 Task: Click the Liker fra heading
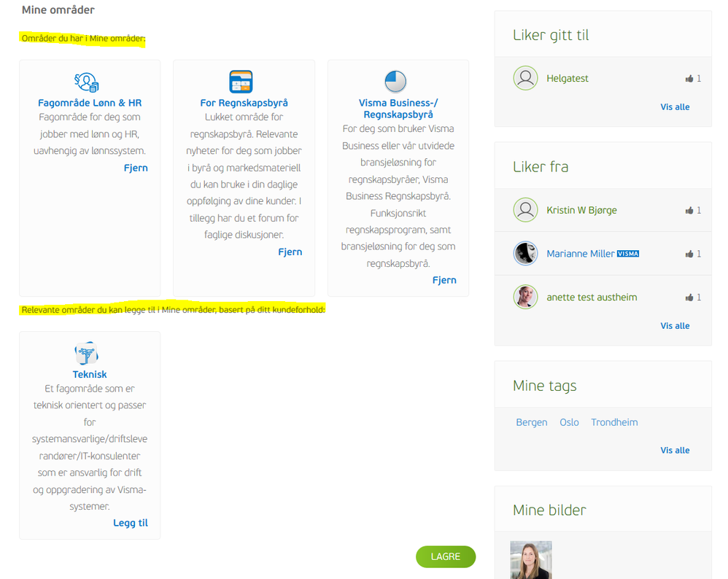[541, 167]
